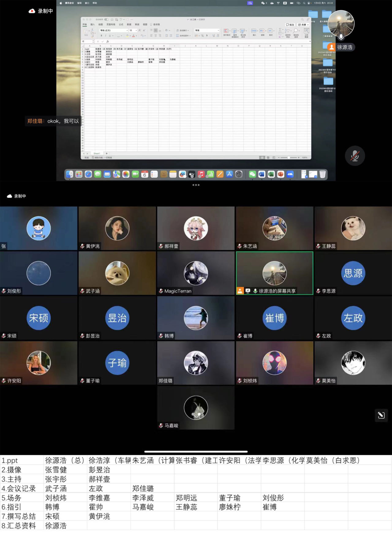Toggle bold formatting in Excel ribbon
The height and width of the screenshot is (555, 392).
(101, 36)
